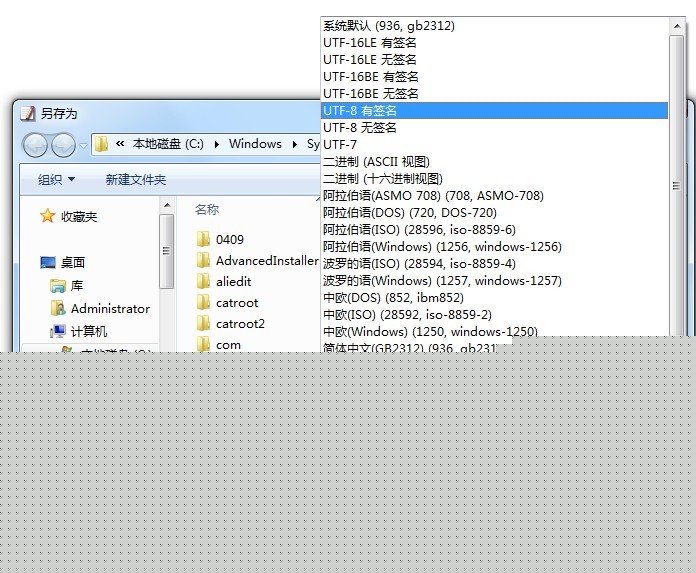The width and height of the screenshot is (696, 573).
Task: Click the 0409 folder icon
Action: click(203, 239)
